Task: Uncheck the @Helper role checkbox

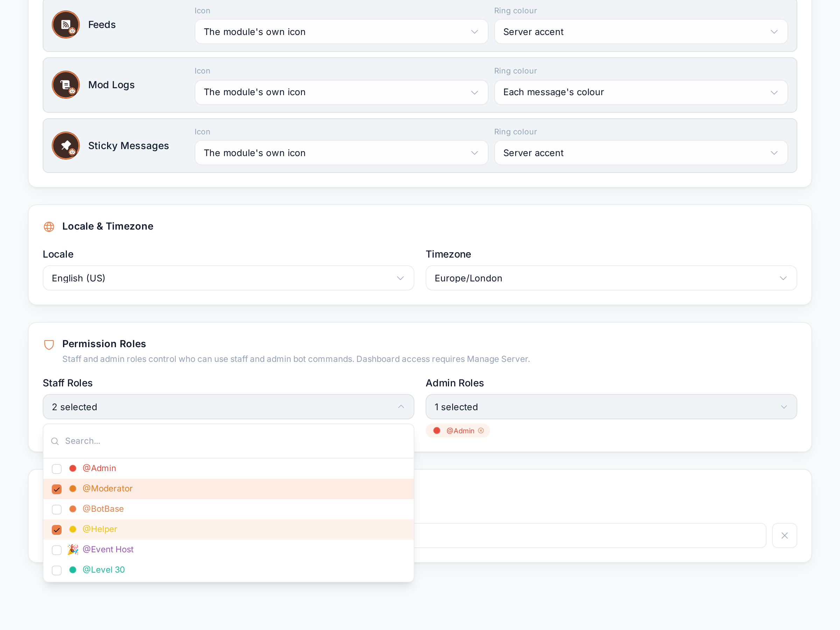Action: coord(57,530)
